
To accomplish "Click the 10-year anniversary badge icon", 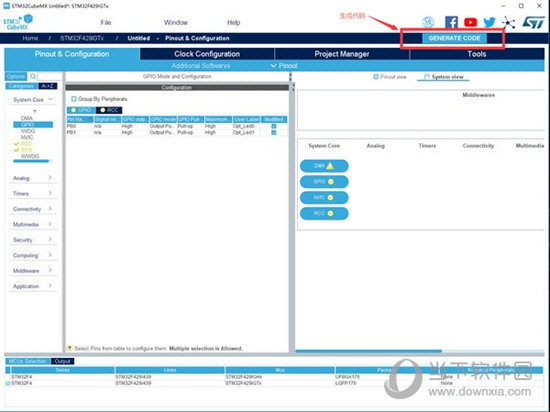I will [x=428, y=22].
